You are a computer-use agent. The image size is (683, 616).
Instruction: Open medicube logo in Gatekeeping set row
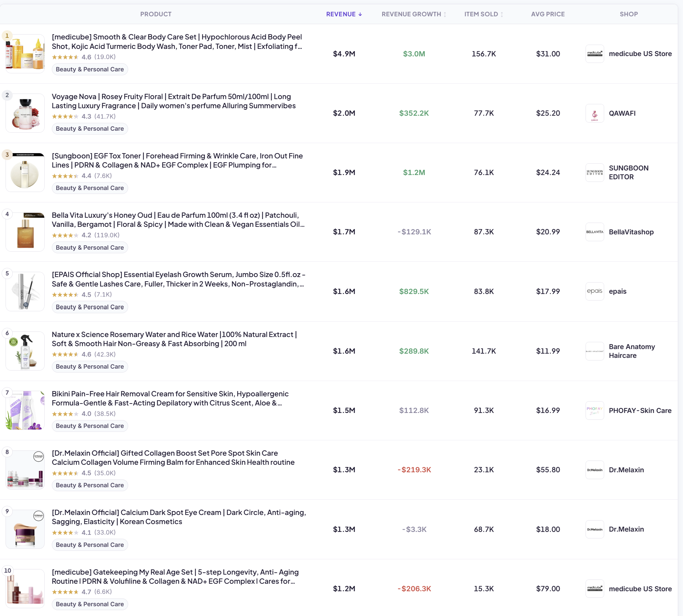[595, 589]
